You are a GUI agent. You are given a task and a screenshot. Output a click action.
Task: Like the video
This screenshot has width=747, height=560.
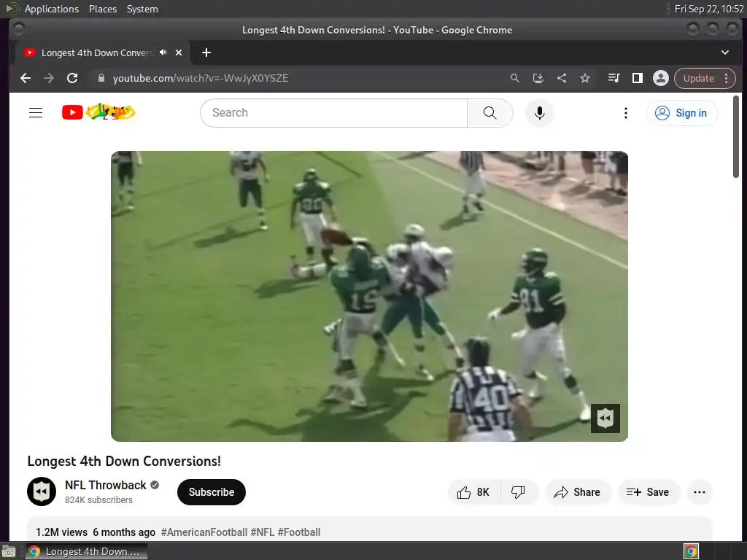pyautogui.click(x=473, y=492)
